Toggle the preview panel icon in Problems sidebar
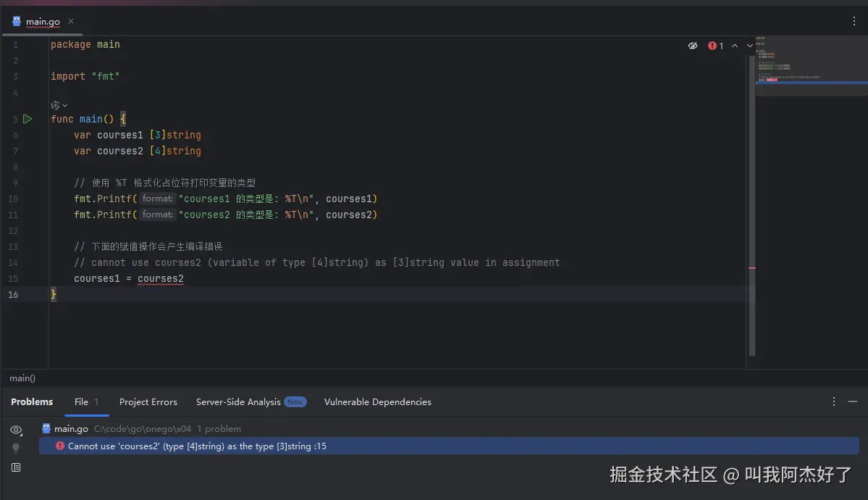The height and width of the screenshot is (500, 868). click(16, 467)
